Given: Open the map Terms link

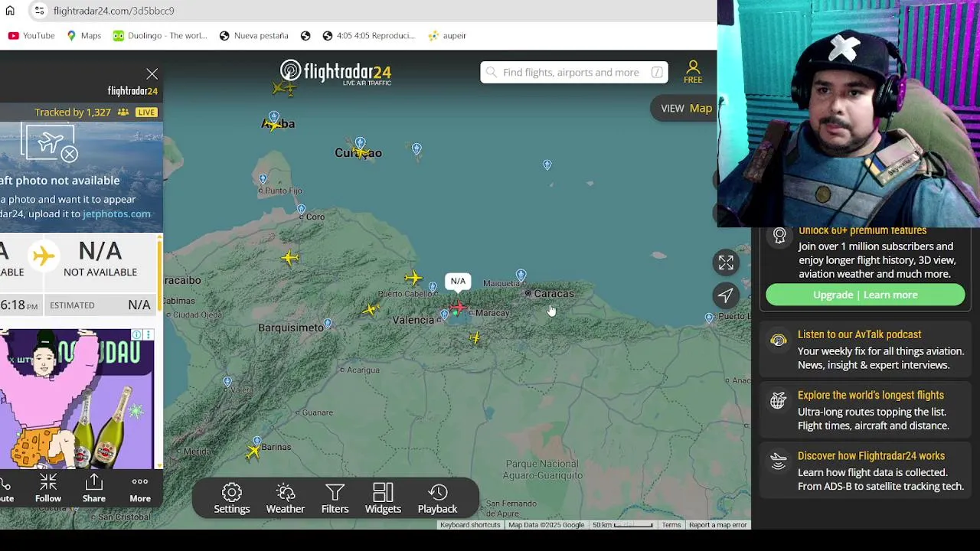Looking at the screenshot, I should click(x=671, y=525).
